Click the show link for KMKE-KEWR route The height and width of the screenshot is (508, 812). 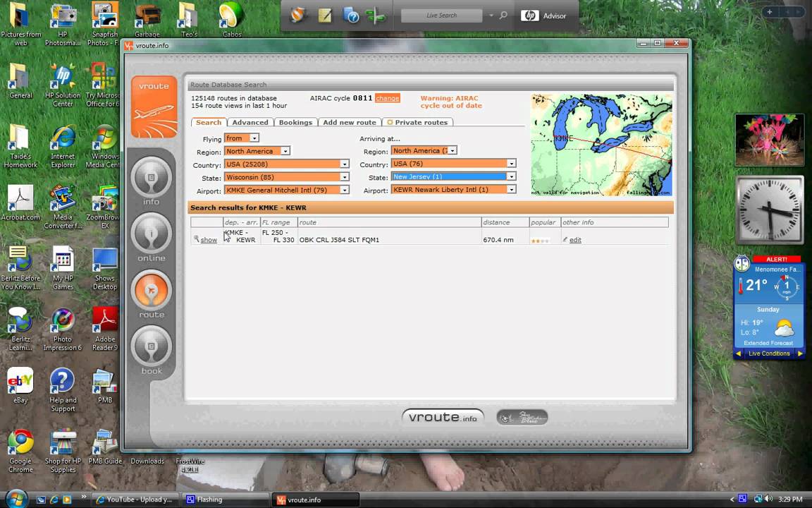point(209,240)
